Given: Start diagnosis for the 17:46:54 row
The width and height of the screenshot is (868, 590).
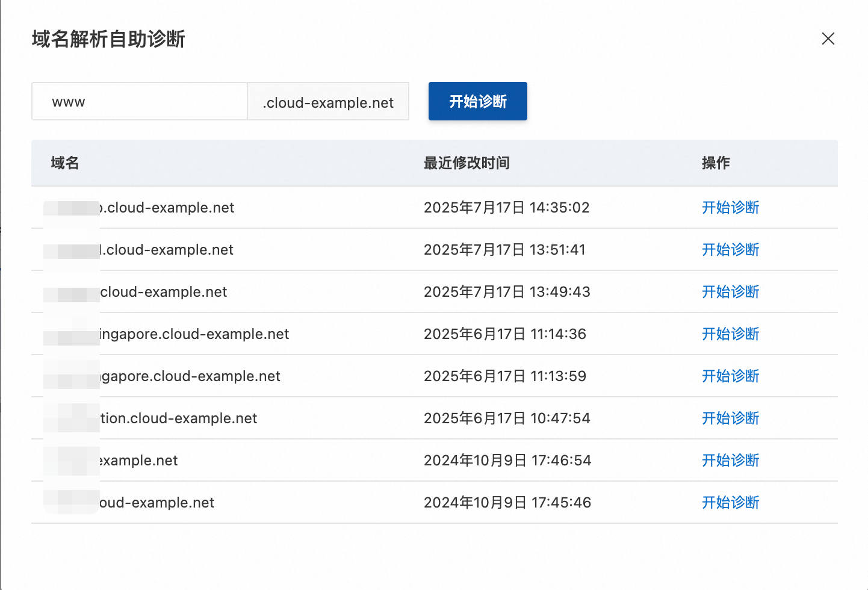Looking at the screenshot, I should [x=730, y=461].
